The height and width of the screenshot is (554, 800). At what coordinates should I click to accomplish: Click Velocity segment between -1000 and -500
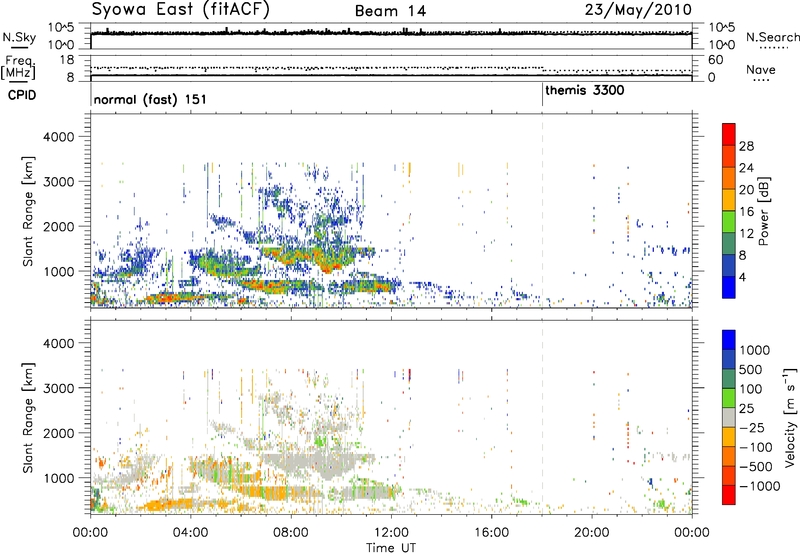[729, 475]
